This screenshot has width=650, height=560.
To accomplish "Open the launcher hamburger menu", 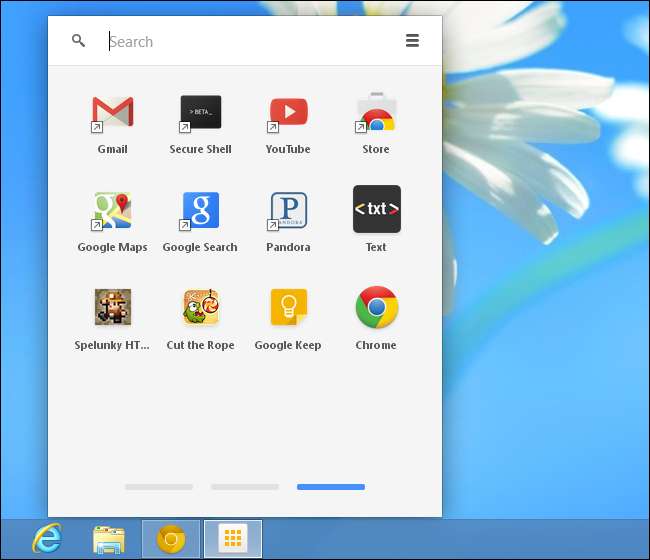I will (412, 41).
